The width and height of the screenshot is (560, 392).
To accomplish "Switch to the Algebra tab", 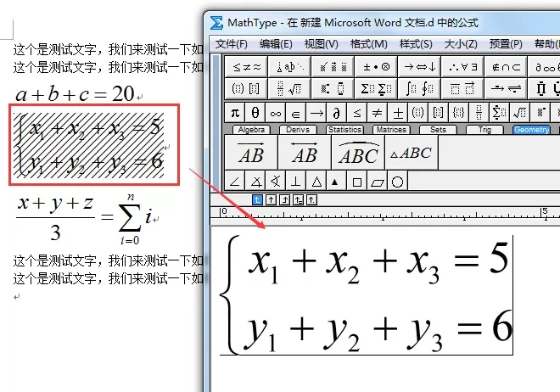I will pos(251,130).
